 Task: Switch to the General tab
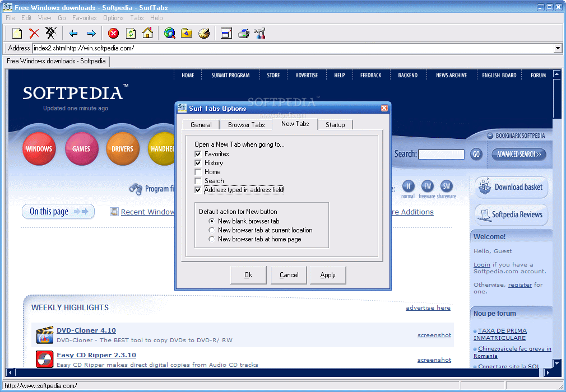tap(201, 125)
